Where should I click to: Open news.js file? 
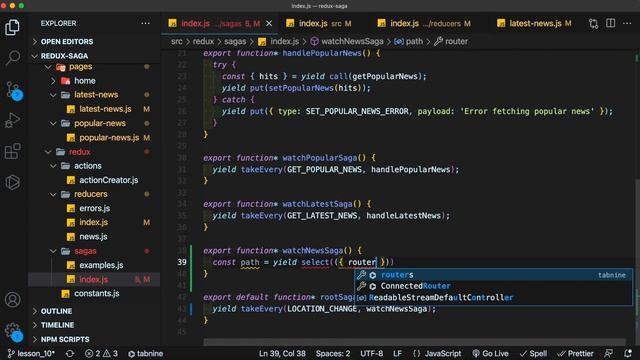pyautogui.click(x=93, y=237)
